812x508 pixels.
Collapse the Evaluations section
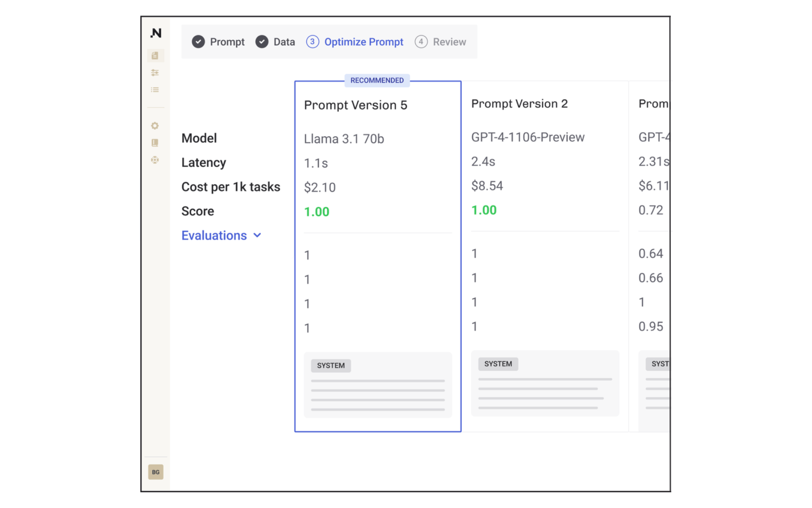click(221, 235)
